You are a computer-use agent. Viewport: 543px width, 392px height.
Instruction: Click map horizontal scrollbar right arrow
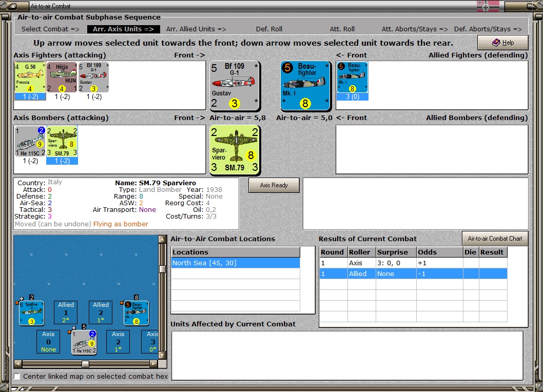click(154, 364)
